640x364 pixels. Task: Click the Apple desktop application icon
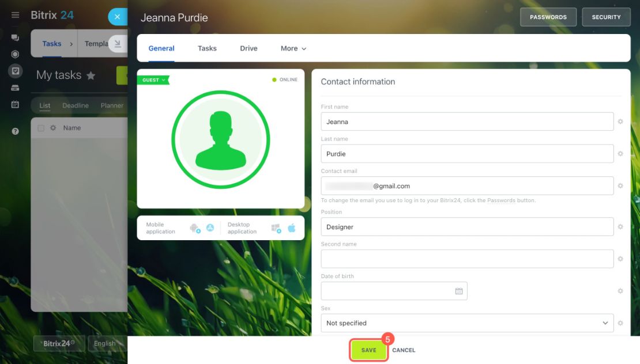(x=291, y=228)
